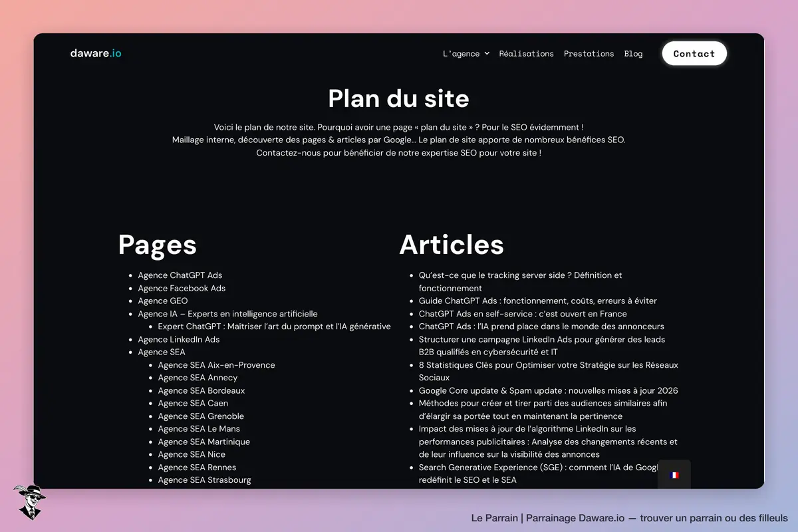798x532 pixels.
Task: Select Agence SEA Le Mans
Action: [x=199, y=429]
